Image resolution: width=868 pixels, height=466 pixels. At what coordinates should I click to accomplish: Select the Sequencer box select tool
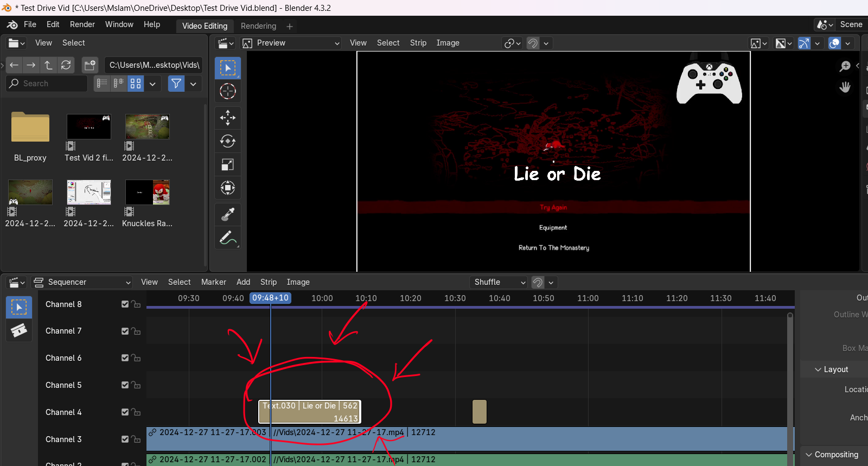click(x=19, y=307)
